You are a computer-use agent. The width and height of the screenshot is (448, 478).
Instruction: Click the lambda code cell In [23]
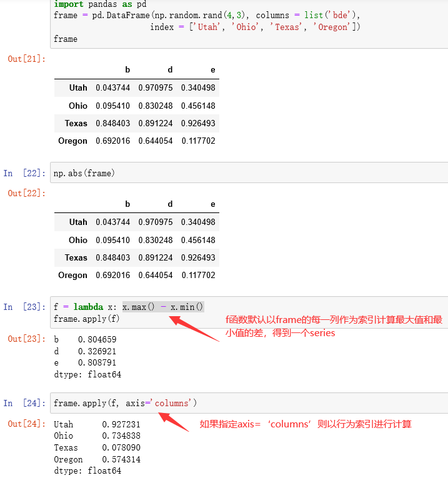[249, 312]
